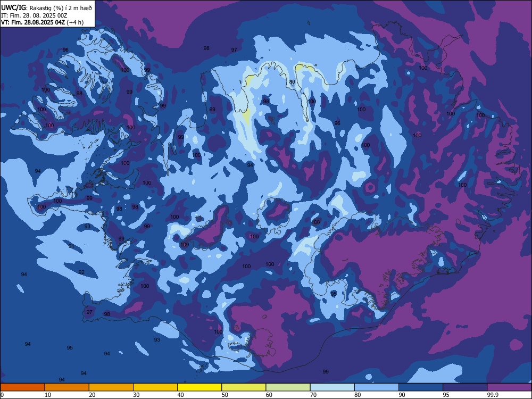Click the legend scale label '10'

click(48, 395)
